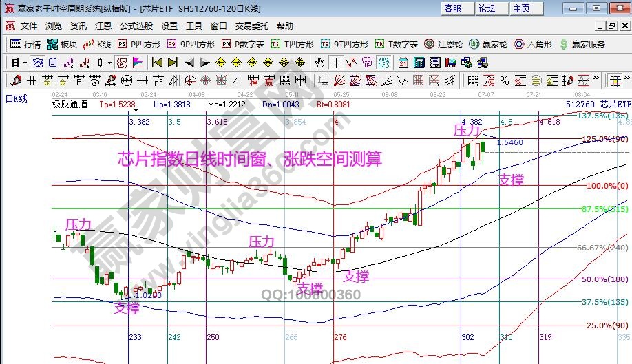Toggle the 权 adjustment icon
The height and width of the screenshot is (364, 632).
coord(122,63)
